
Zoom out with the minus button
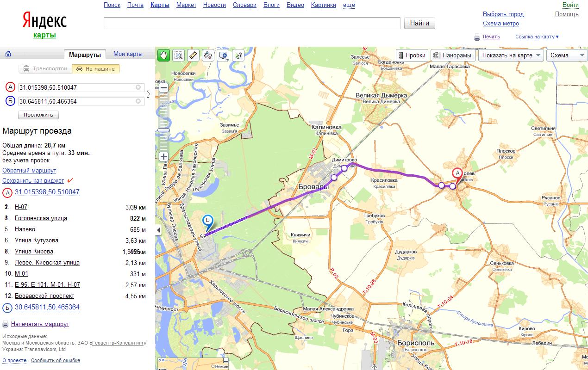163,87
